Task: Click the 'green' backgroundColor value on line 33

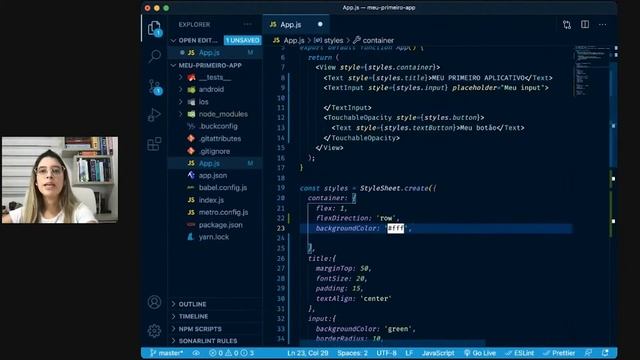Action: coord(398,329)
